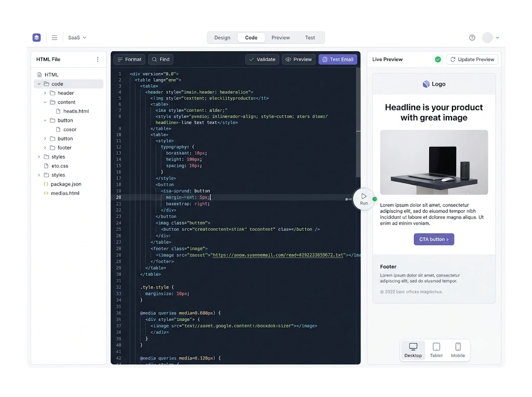Switch to the Preview tab at top
This screenshot has height=397, width=532.
[x=281, y=38]
